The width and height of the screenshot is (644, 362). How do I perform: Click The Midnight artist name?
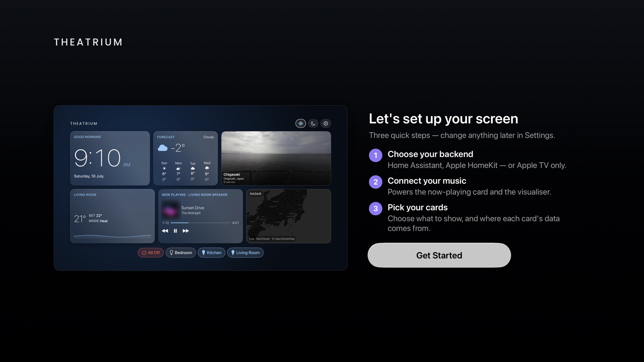tap(191, 213)
